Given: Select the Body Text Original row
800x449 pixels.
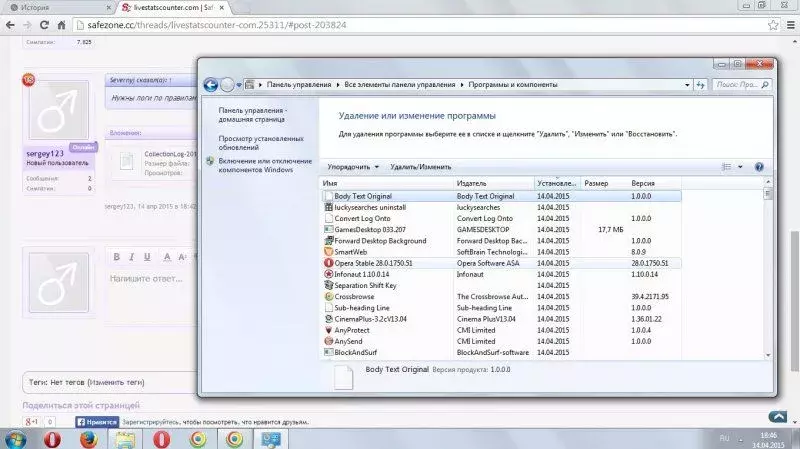Looking at the screenshot, I should point(501,196).
